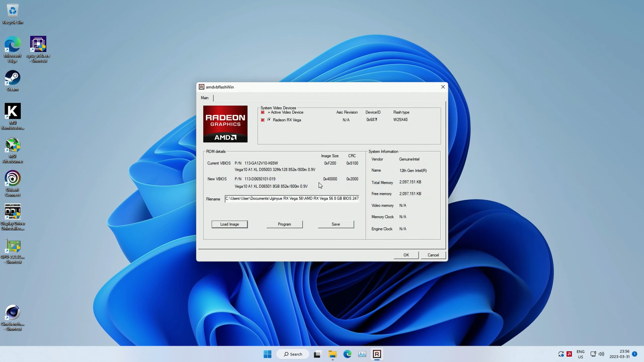644x362 pixels.
Task: Click Save to back up VBIOS
Action: (336, 224)
